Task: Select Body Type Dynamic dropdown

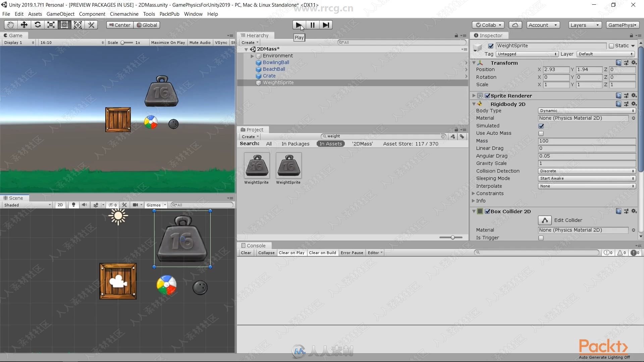Action: (586, 110)
